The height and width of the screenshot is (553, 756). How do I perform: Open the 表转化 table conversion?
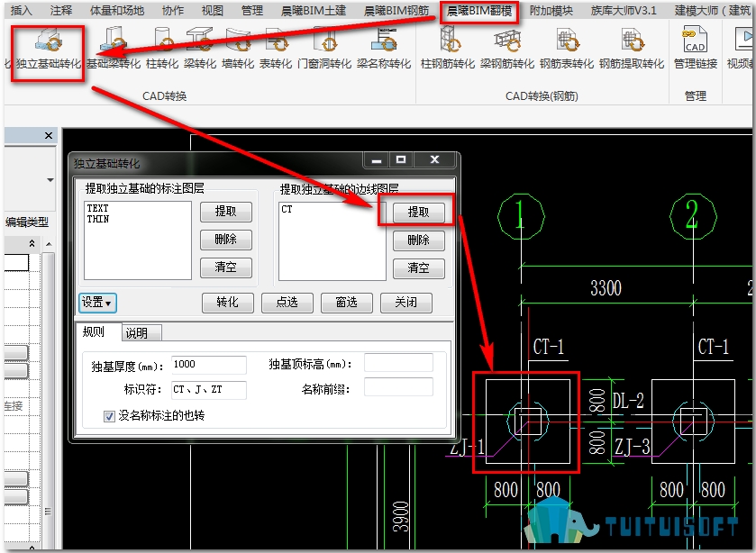pyautogui.click(x=276, y=50)
